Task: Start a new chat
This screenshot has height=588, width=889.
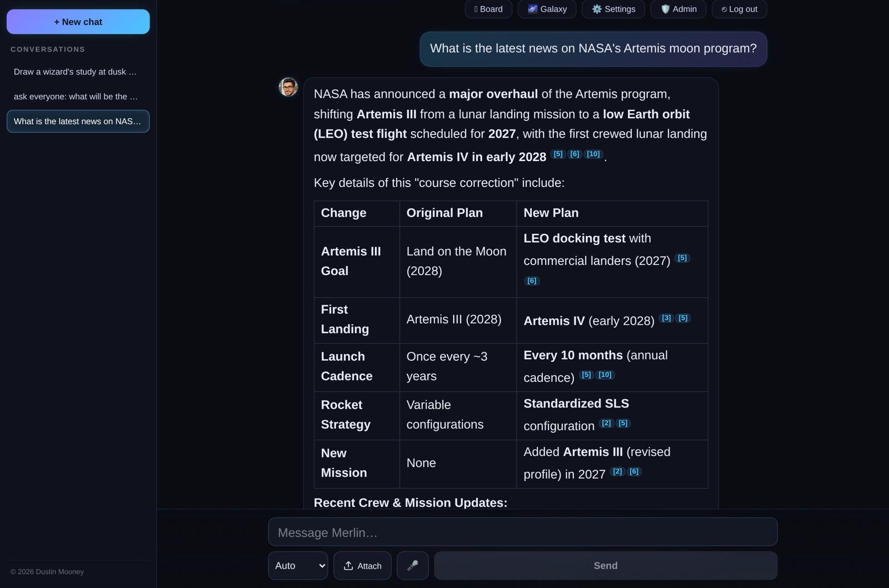Action: point(78,22)
